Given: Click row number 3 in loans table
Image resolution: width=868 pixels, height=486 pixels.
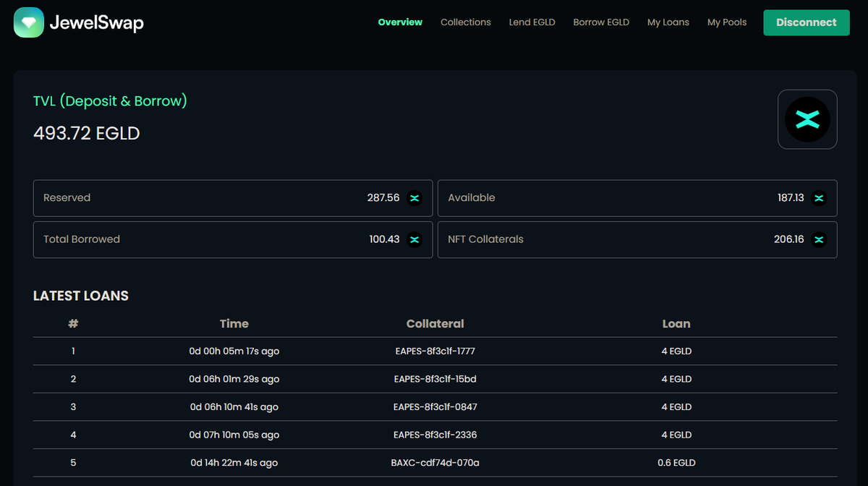Looking at the screenshot, I should pyautogui.click(x=73, y=407).
